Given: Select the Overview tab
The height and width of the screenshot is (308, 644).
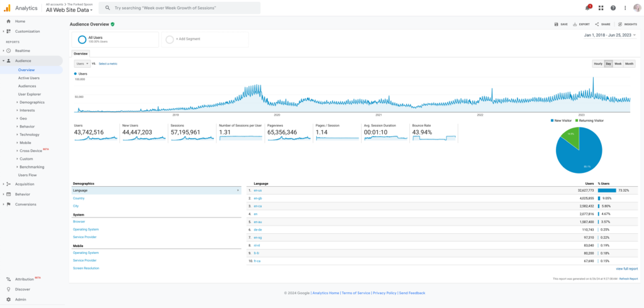Looking at the screenshot, I should 80,53.
